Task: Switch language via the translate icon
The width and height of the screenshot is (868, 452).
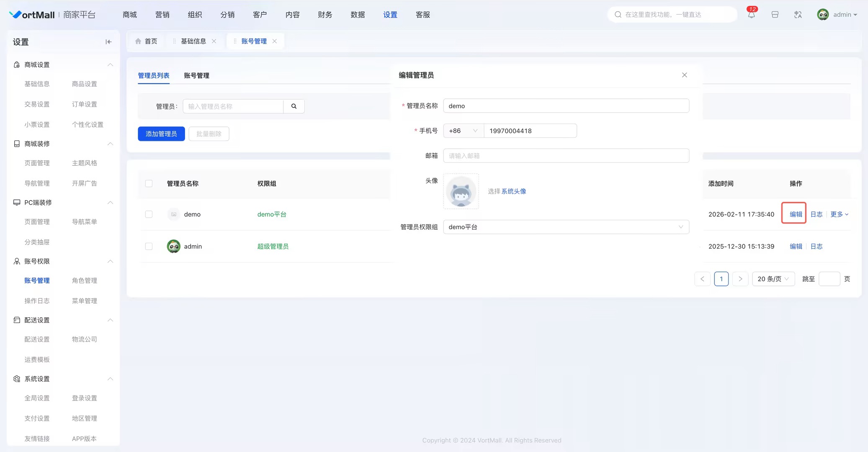Action: 798,14
